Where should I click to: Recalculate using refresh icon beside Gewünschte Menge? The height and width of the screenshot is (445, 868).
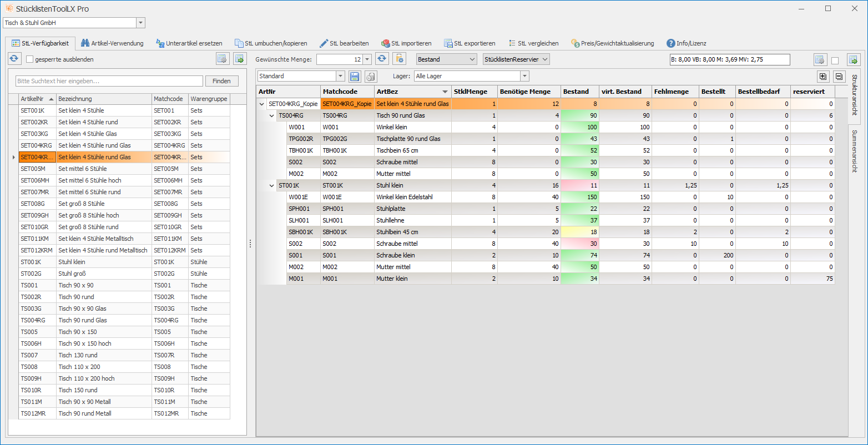[381, 59]
